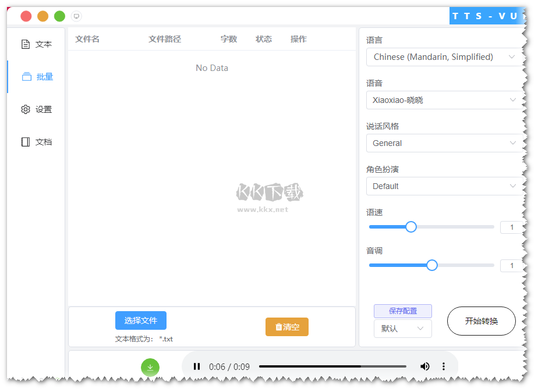Expand the 语音 voice dropdown Xiaoxiao
Screen dimensions: 538x392
444,100
